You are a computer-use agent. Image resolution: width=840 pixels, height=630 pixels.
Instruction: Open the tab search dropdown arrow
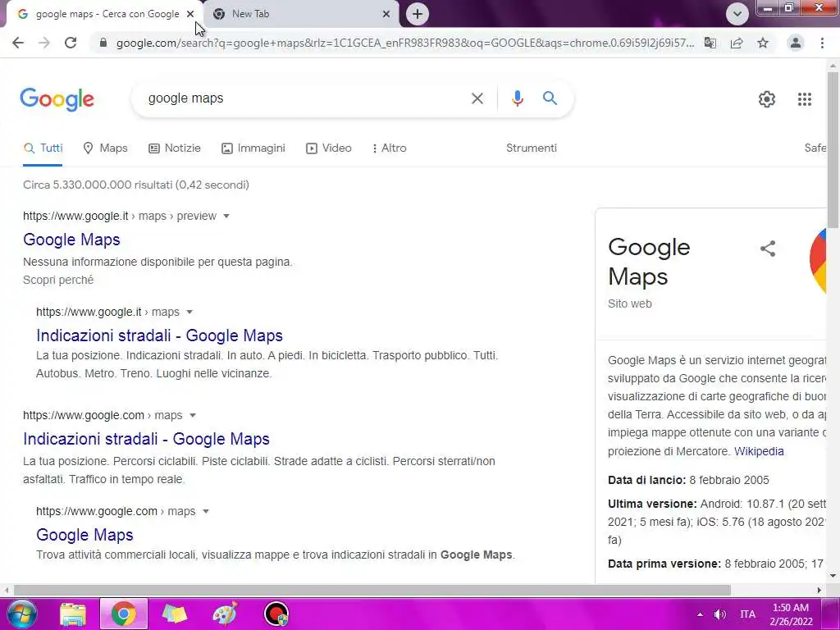pyautogui.click(x=737, y=14)
